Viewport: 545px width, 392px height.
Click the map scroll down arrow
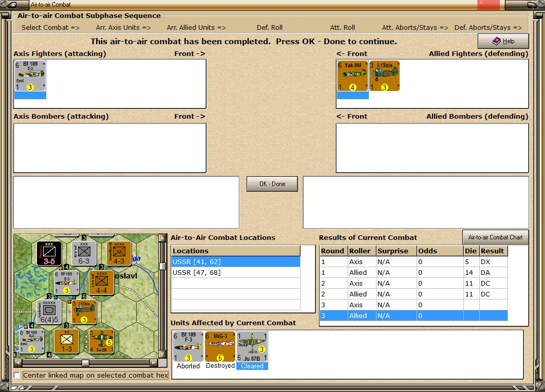coord(162,354)
